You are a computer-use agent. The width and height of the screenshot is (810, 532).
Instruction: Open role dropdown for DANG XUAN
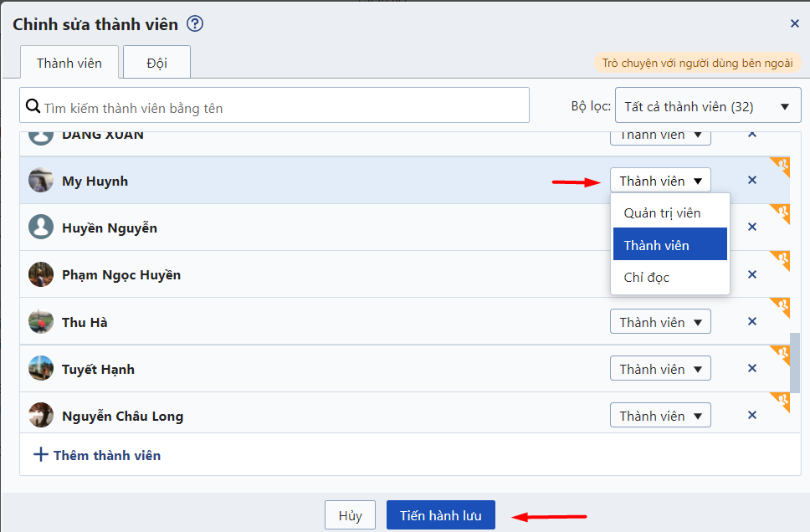click(660, 137)
